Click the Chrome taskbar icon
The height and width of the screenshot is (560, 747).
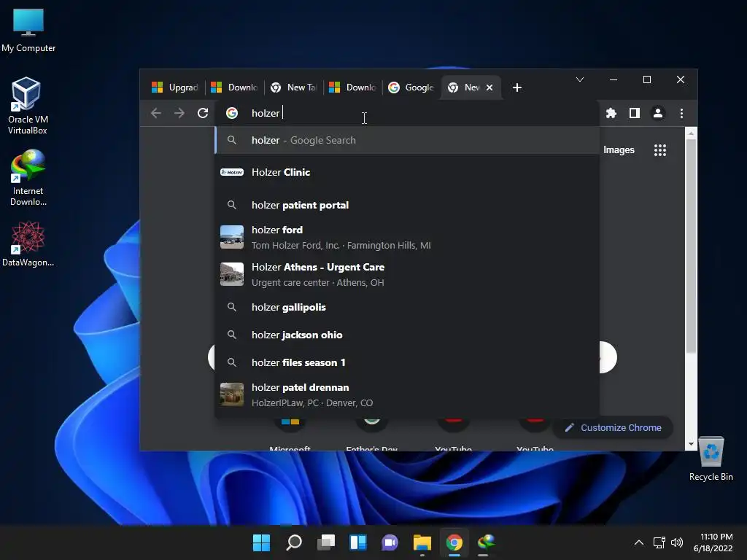pyautogui.click(x=454, y=542)
